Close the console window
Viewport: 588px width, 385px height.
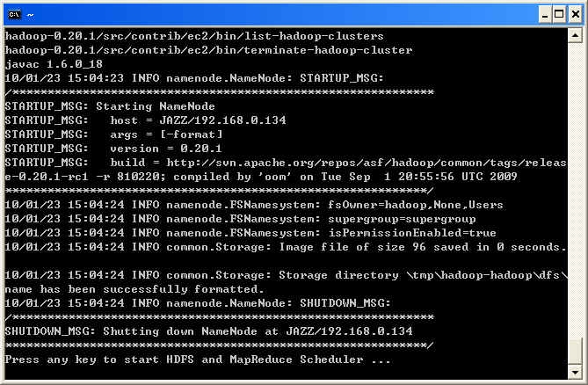pyautogui.click(x=576, y=15)
